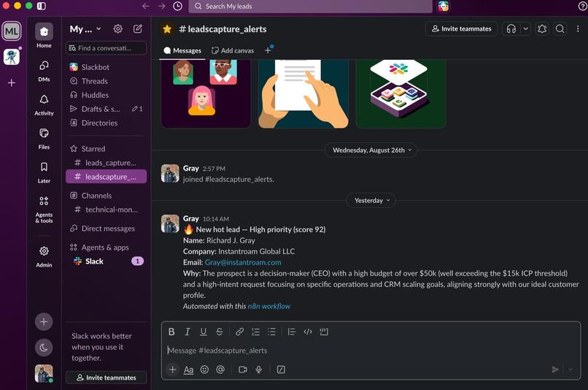Click the Search My leads field
Viewport: 588px width, 390px height.
(x=310, y=7)
